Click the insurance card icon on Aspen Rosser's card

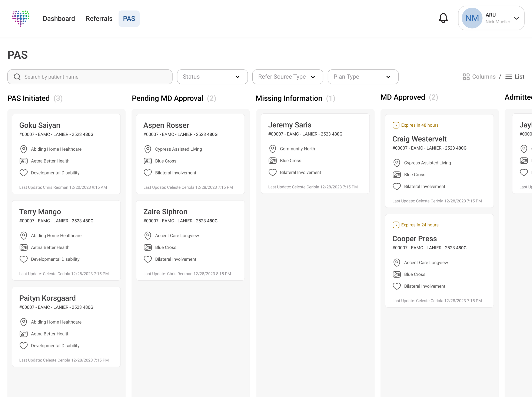(148, 161)
